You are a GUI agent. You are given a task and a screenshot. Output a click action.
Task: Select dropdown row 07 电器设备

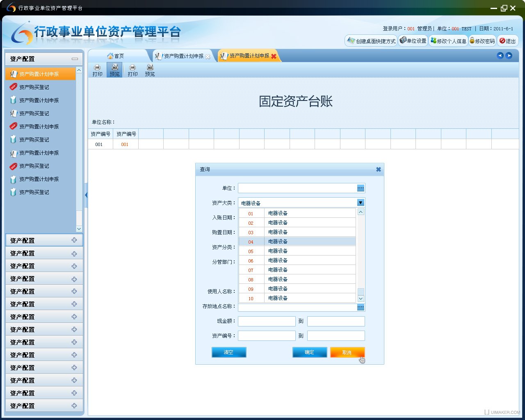[x=297, y=270]
